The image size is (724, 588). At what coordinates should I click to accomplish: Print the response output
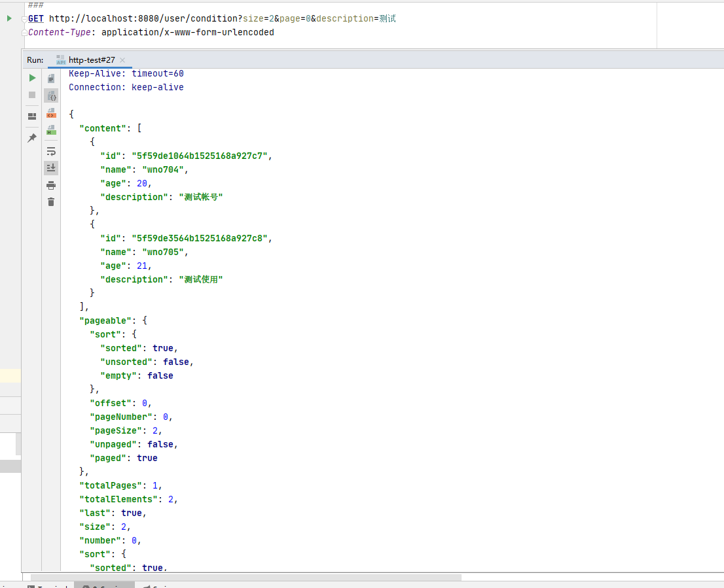pyautogui.click(x=51, y=185)
